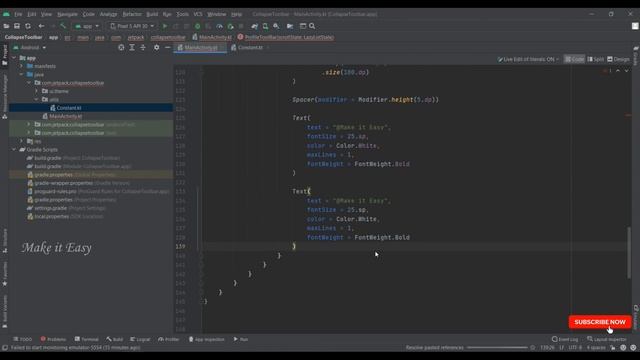Screen dimensions: 640x360
Task: Toggle Live Edit of literals ON
Action: [x=528, y=59]
